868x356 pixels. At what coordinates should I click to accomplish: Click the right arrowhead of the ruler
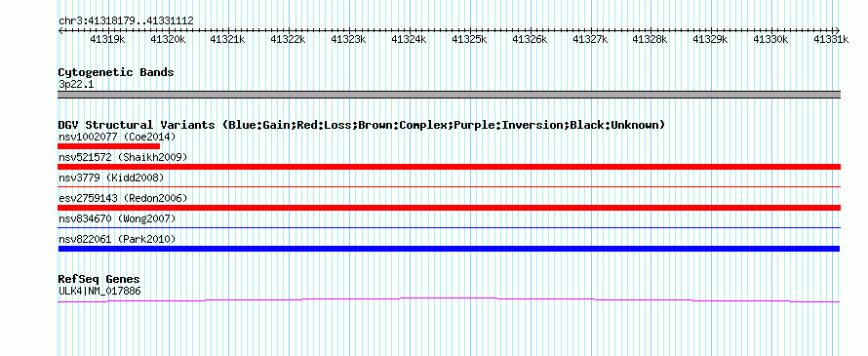tap(838, 30)
